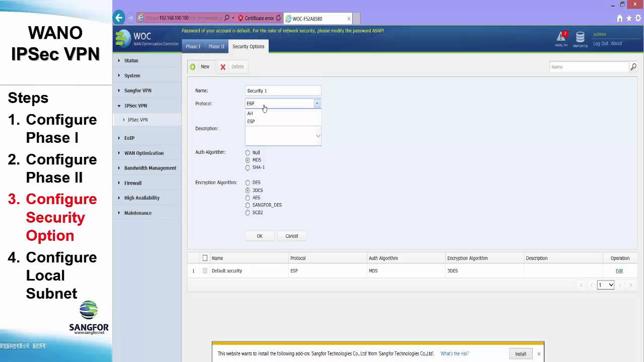This screenshot has width=644, height=362.
Task: Select the SCB2 encryption algorithm
Action: click(x=248, y=213)
